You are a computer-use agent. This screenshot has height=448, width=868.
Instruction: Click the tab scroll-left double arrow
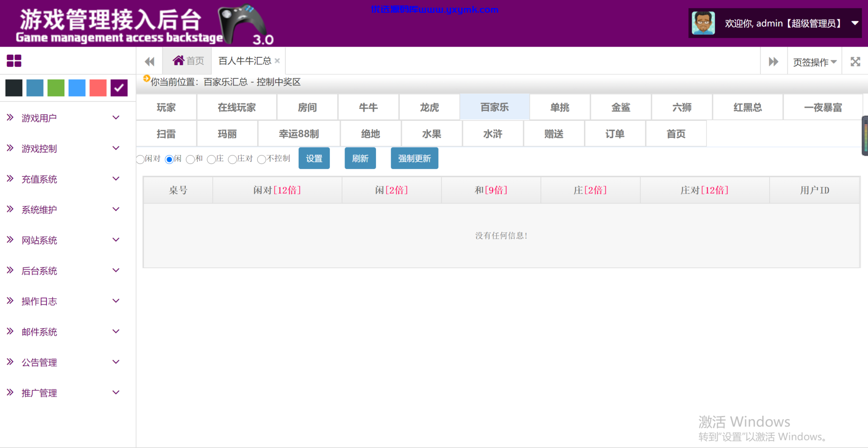click(x=150, y=61)
